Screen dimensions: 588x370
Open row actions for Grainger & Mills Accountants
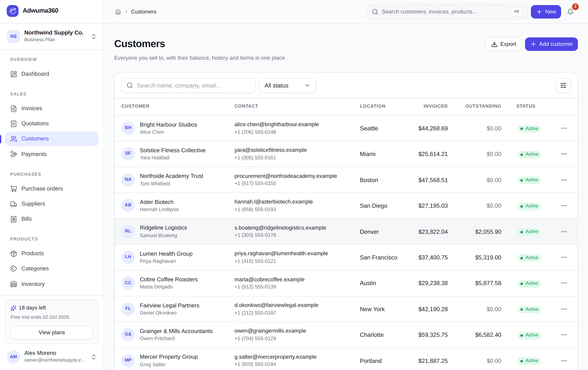tap(564, 334)
